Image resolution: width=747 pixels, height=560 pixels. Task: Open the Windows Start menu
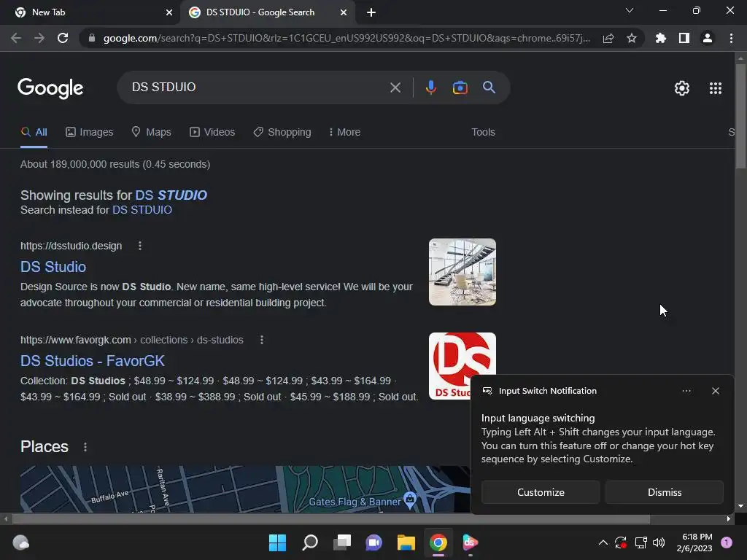pyautogui.click(x=277, y=542)
